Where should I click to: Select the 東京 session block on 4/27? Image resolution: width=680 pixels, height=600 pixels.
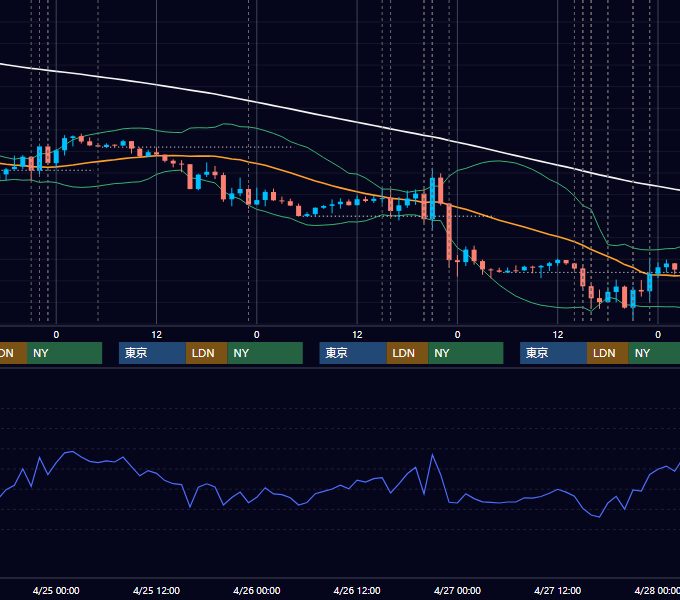(x=553, y=353)
